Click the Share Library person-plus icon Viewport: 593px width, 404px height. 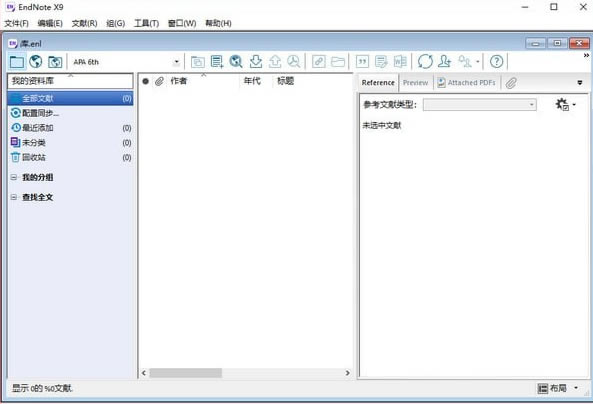click(445, 61)
